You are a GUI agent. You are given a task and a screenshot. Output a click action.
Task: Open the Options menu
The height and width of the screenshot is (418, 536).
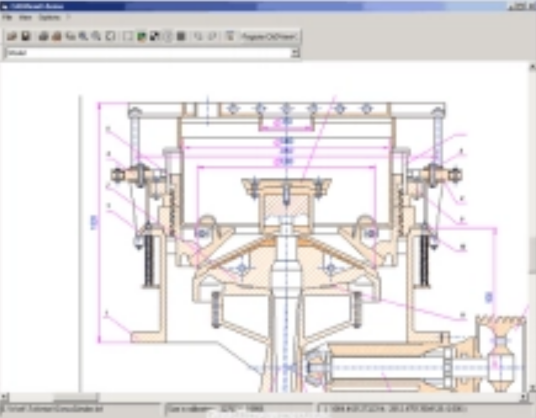[x=49, y=17]
